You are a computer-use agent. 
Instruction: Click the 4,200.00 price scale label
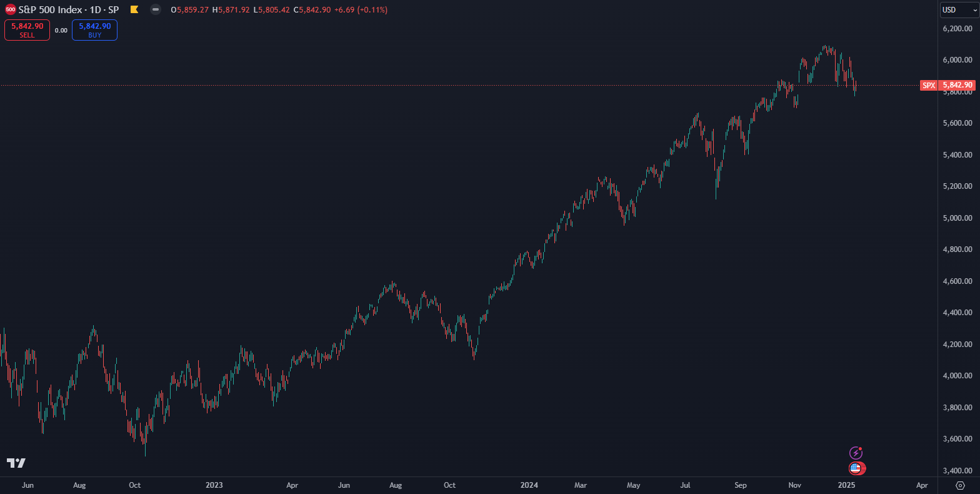click(957, 345)
